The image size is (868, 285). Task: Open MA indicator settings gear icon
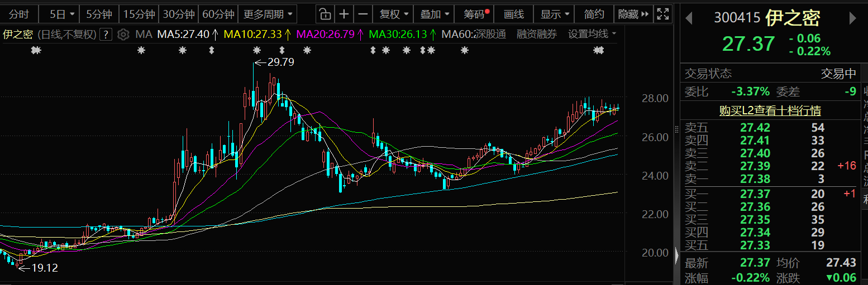tap(123, 34)
